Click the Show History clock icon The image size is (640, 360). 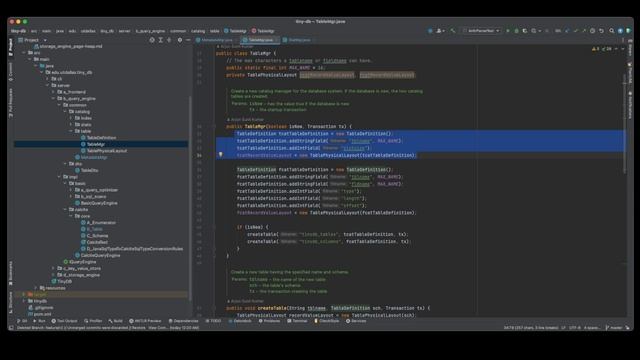tap(592, 31)
